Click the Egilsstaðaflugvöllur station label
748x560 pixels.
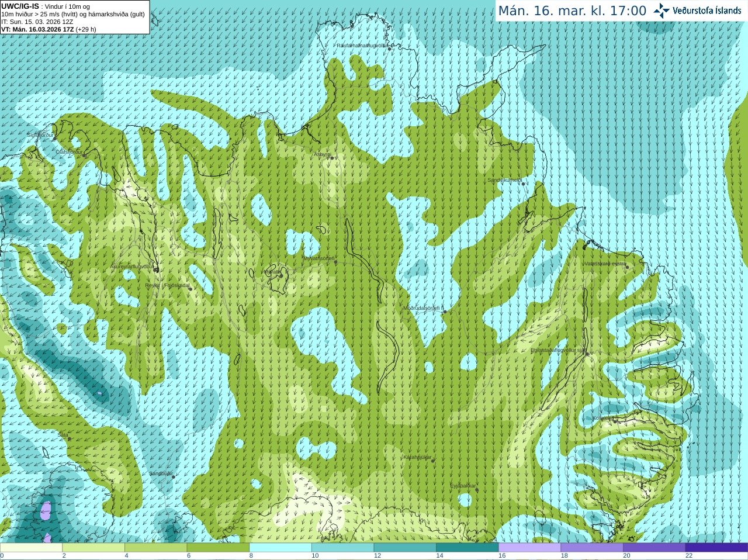tap(557, 350)
